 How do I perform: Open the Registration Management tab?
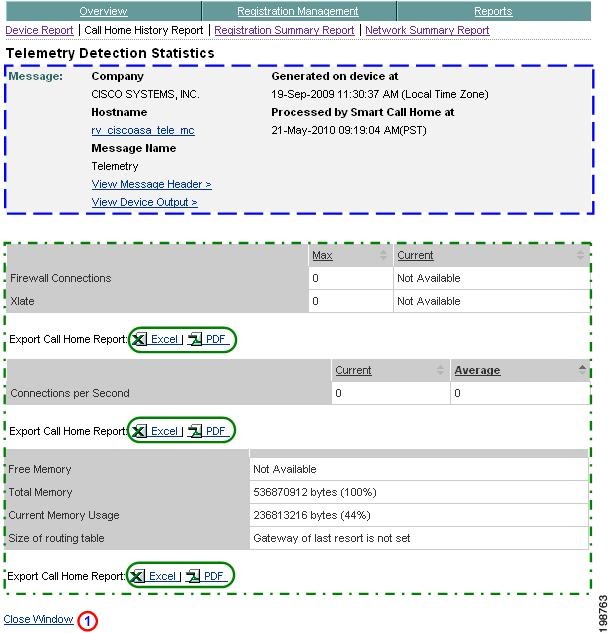pyautogui.click(x=298, y=11)
